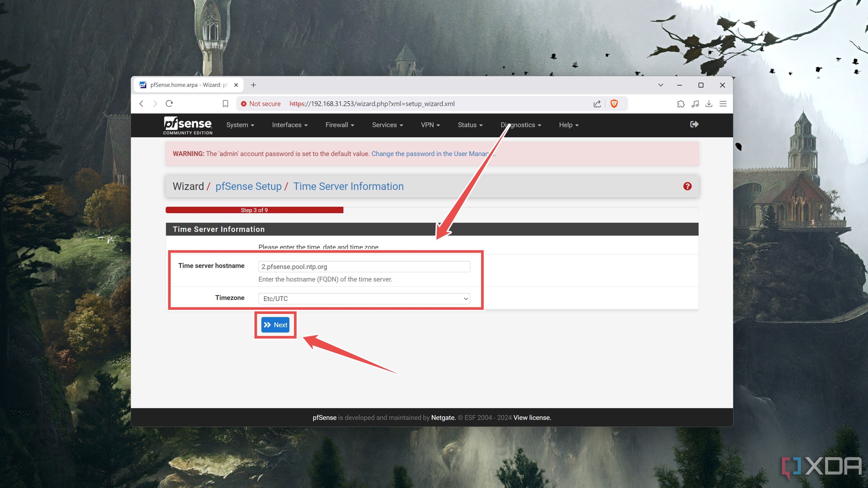Click the 'Wizard' breadcrumb text
868x488 pixels.
click(188, 186)
